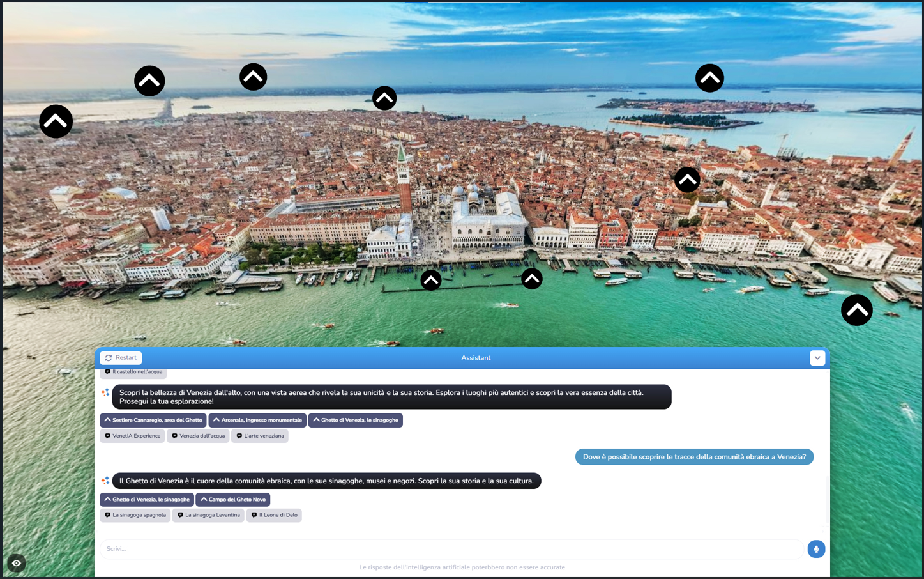Click the microphone voice input button

coord(815,549)
